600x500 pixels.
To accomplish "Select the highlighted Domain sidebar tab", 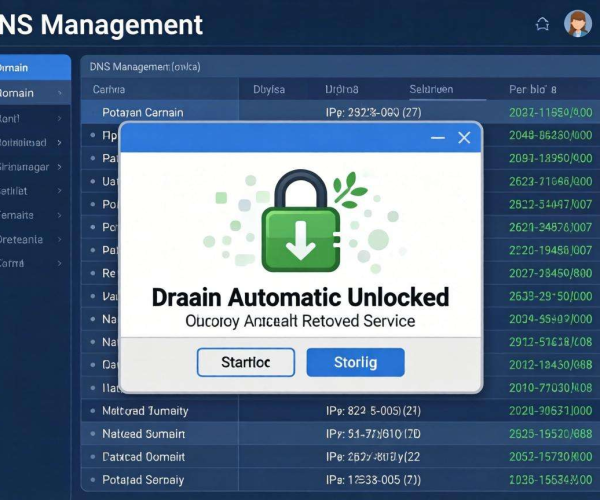I will [34, 67].
